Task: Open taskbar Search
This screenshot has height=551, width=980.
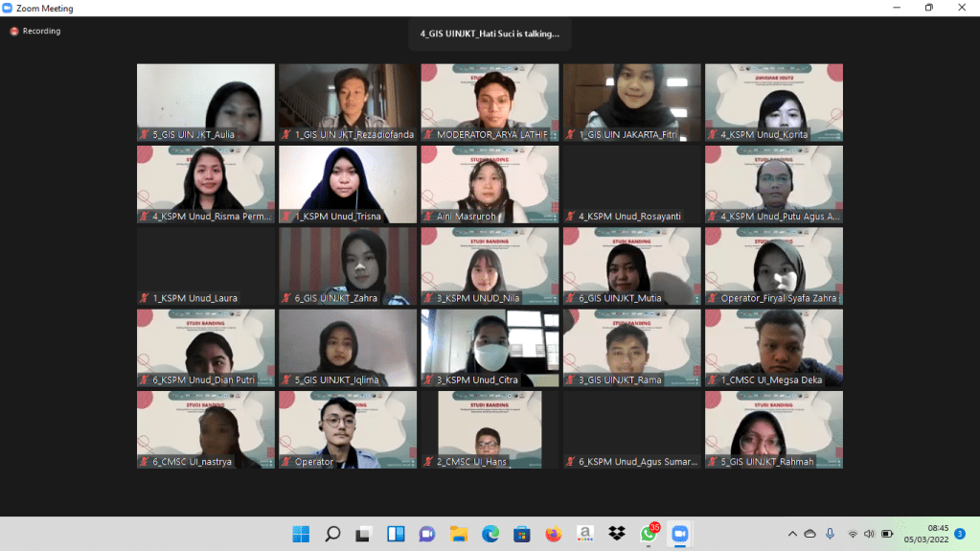Action: [x=332, y=534]
